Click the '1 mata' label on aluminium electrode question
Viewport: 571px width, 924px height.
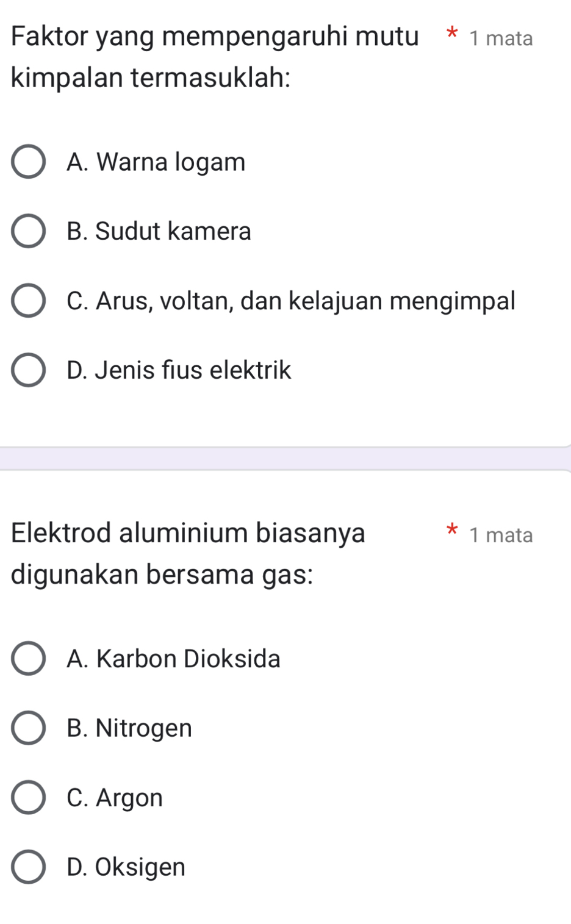coord(501,535)
